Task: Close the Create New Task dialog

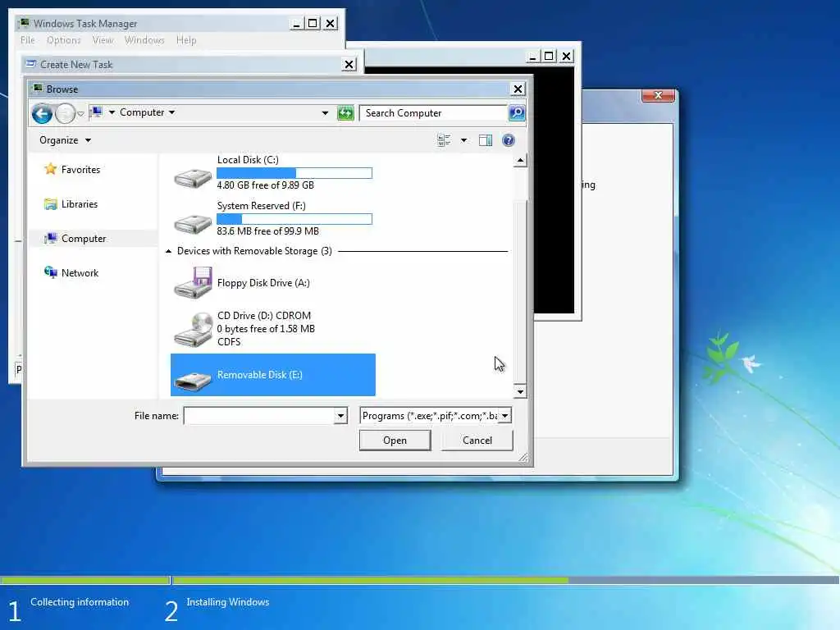Action: 349,64
